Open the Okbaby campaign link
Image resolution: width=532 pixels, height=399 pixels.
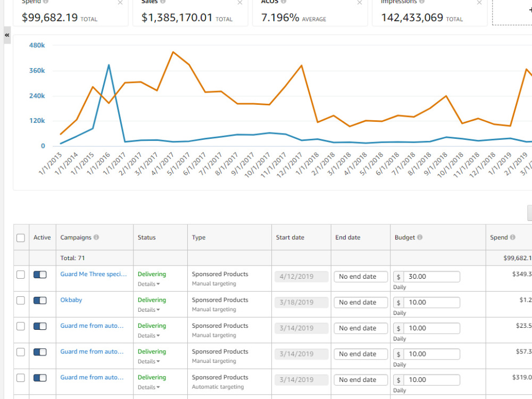71,300
